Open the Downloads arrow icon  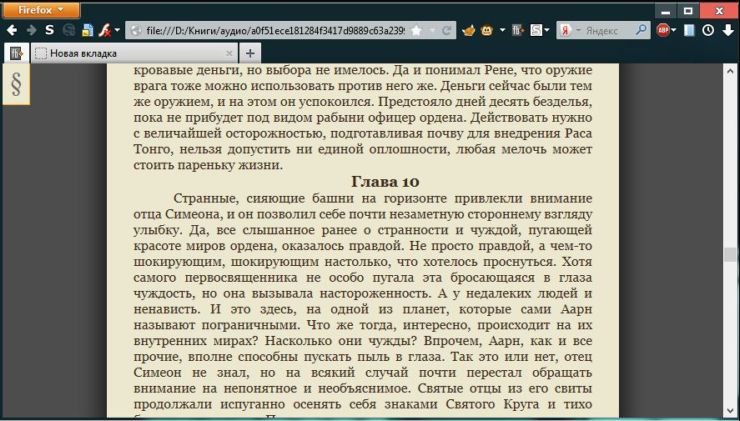[728, 31]
